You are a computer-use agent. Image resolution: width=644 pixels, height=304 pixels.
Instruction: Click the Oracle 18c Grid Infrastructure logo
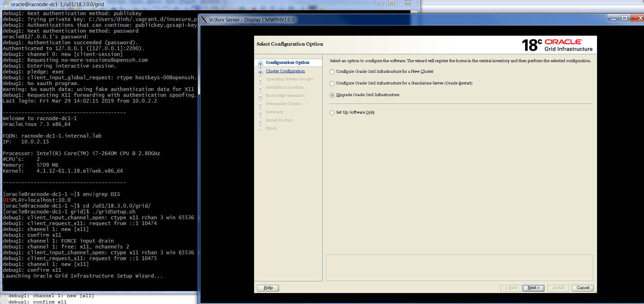point(557,45)
